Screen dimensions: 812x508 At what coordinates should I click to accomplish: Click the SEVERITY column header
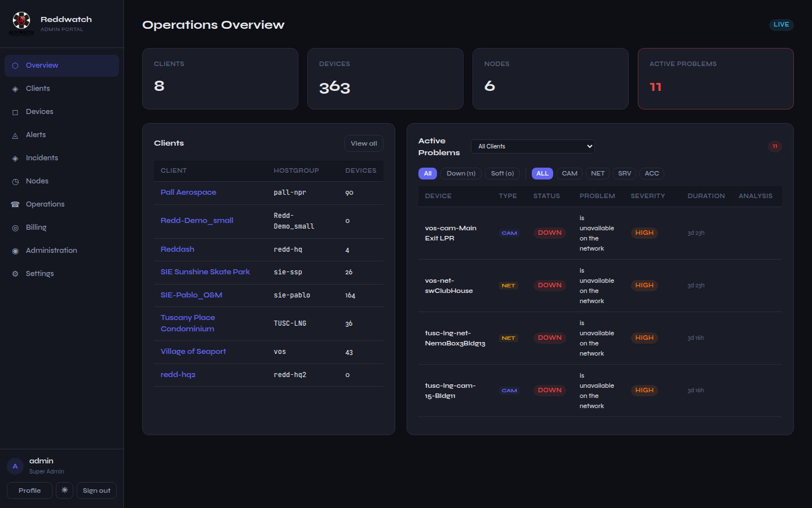tap(648, 196)
